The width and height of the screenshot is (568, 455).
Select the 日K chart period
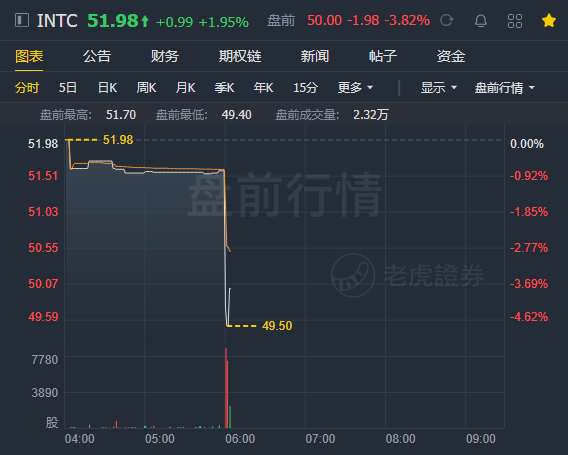tap(108, 88)
